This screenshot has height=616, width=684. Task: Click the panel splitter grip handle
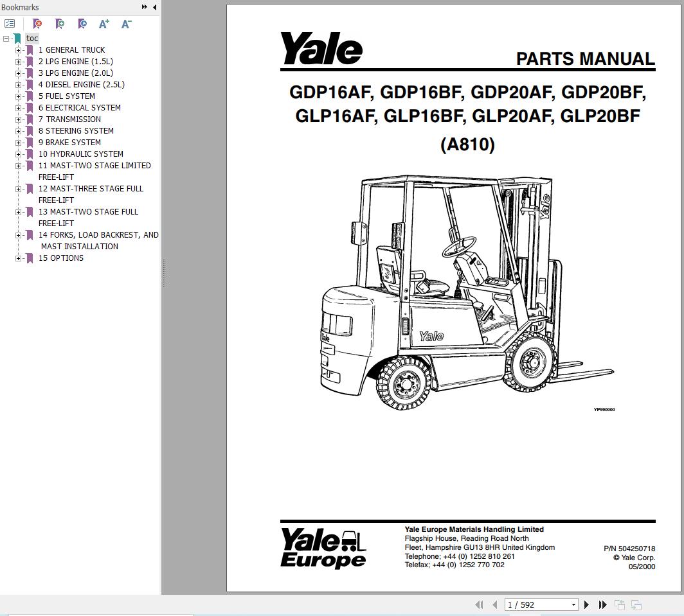[164, 274]
